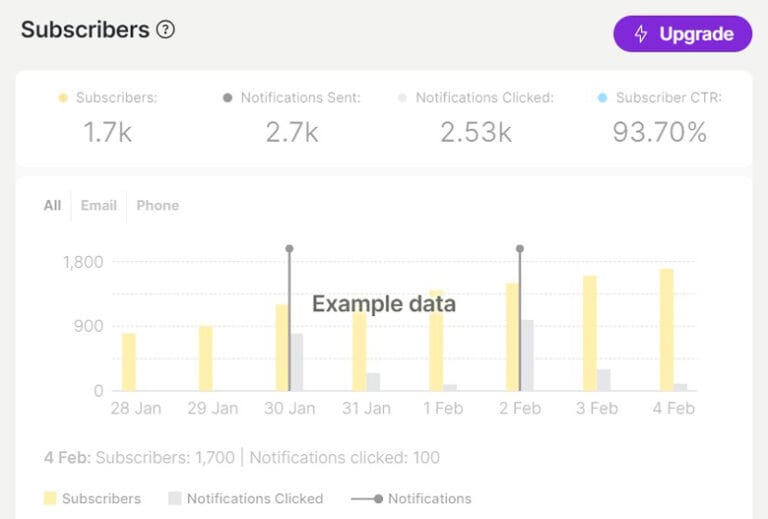Toggle the Notifications legend label
Screen dimensions: 768x519
coord(430,498)
